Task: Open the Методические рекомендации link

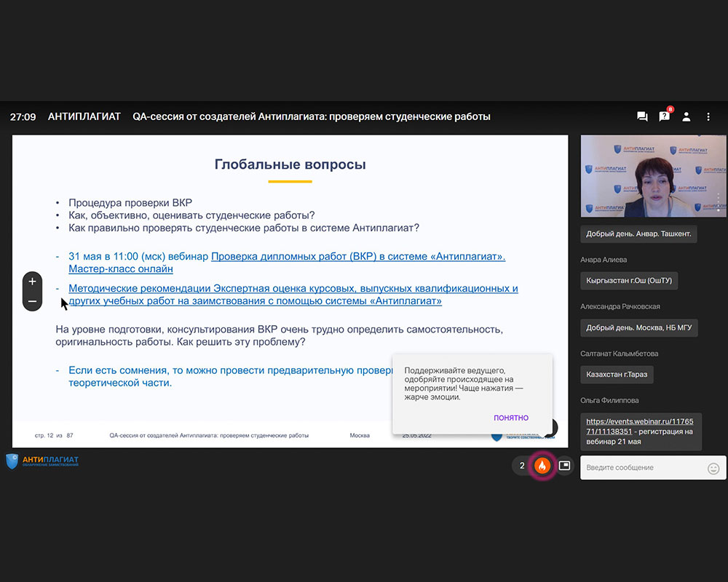Action: tap(293, 295)
